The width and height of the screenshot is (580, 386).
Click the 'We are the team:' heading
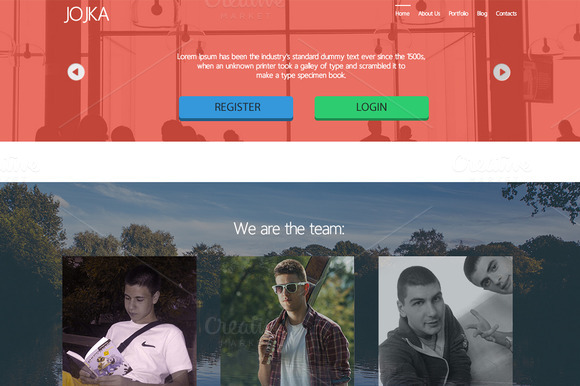(289, 228)
